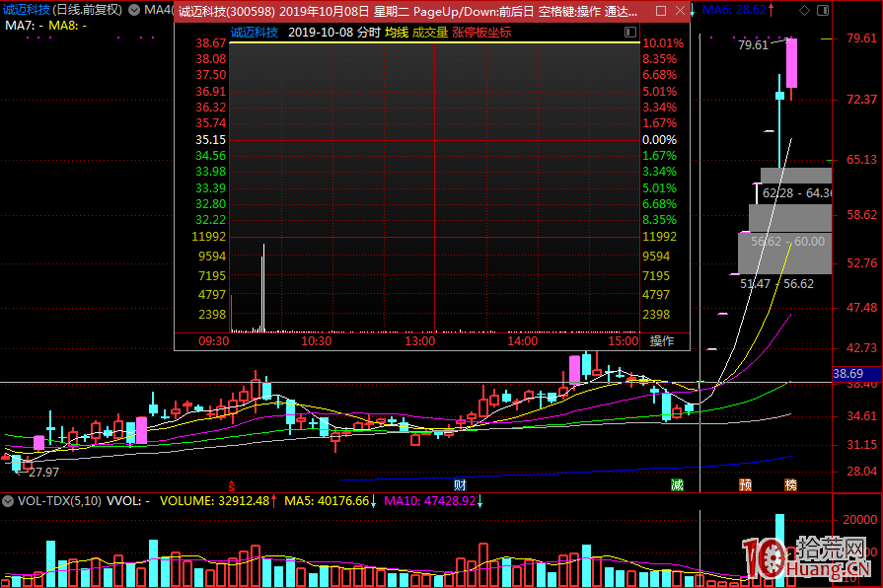Close the 诚迈科技 intraday popup window
This screenshot has width=883, height=588.
(681, 11)
